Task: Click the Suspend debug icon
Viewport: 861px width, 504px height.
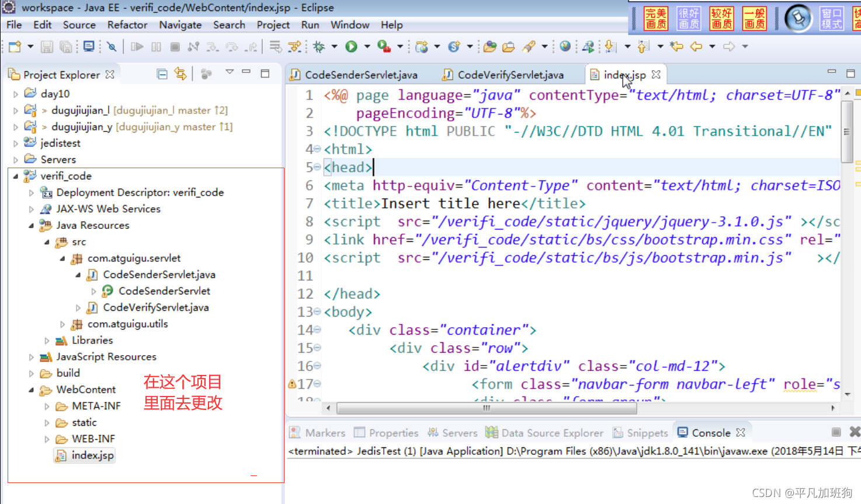Action: (x=156, y=47)
